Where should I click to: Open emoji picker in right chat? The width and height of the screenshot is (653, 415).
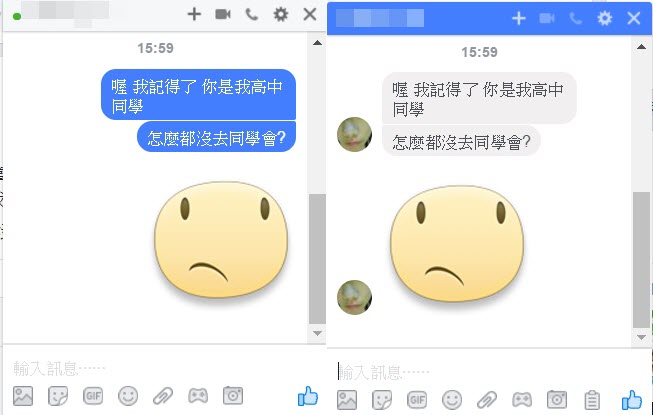tap(452, 400)
